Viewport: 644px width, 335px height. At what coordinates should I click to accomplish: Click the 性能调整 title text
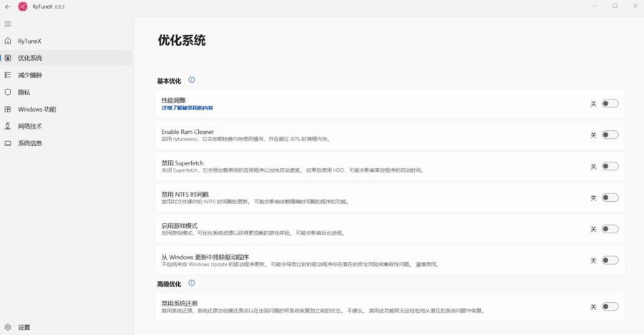coord(173,100)
